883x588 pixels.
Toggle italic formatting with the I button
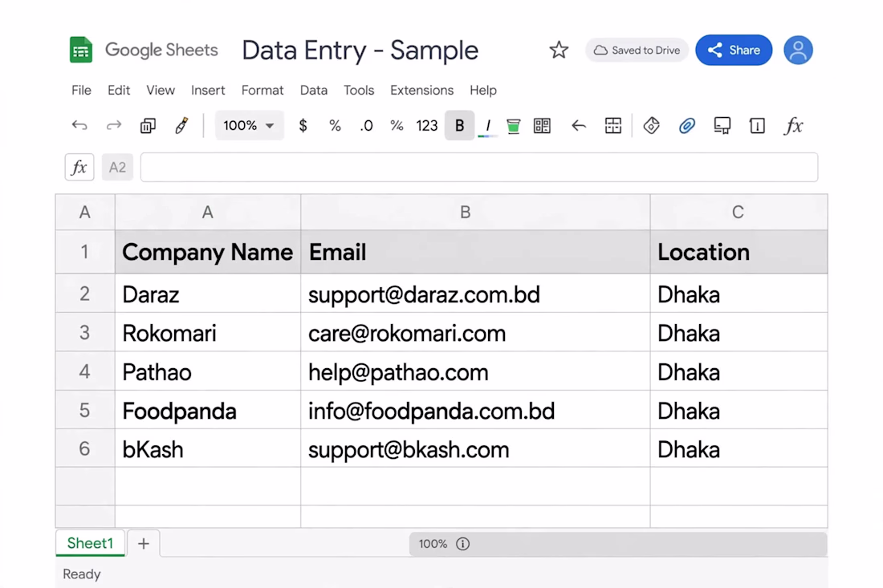coord(488,125)
